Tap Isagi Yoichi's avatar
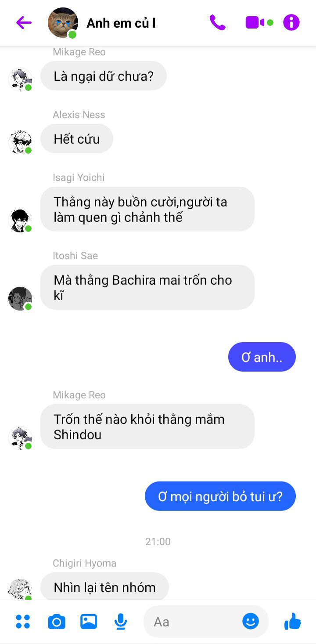 click(x=20, y=220)
